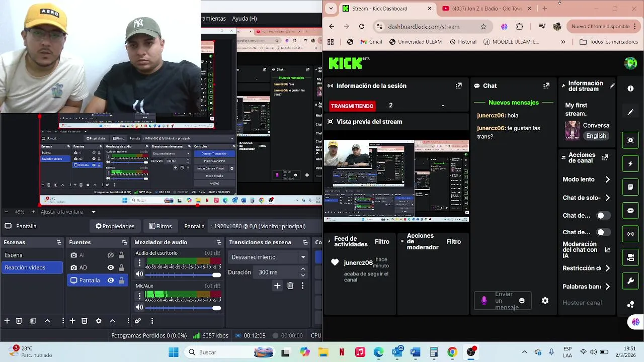Show hidden system tray icons
644x362 pixels.
click(524, 352)
